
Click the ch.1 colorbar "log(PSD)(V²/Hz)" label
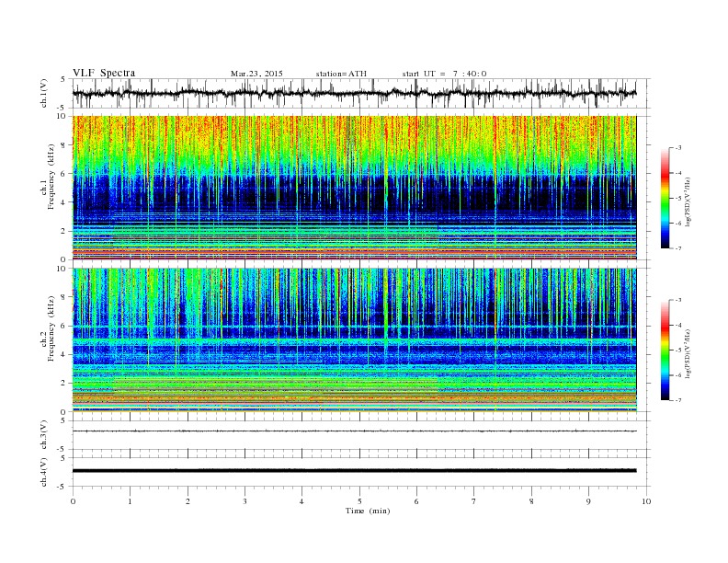click(688, 202)
